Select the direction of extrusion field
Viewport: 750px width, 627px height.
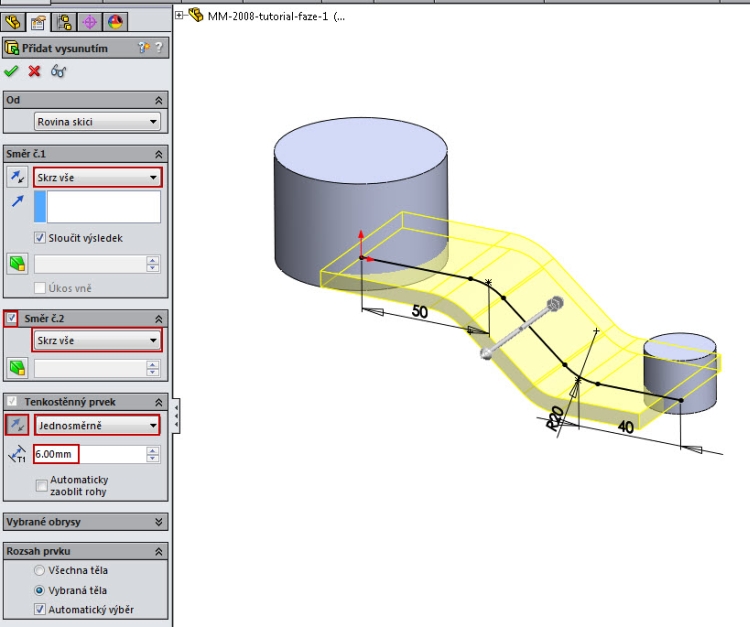click(97, 207)
